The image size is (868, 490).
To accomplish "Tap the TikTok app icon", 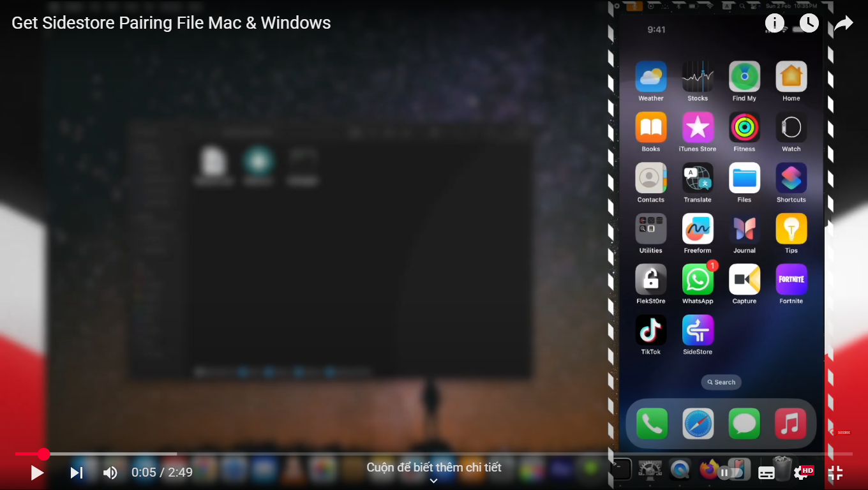I will [651, 330].
